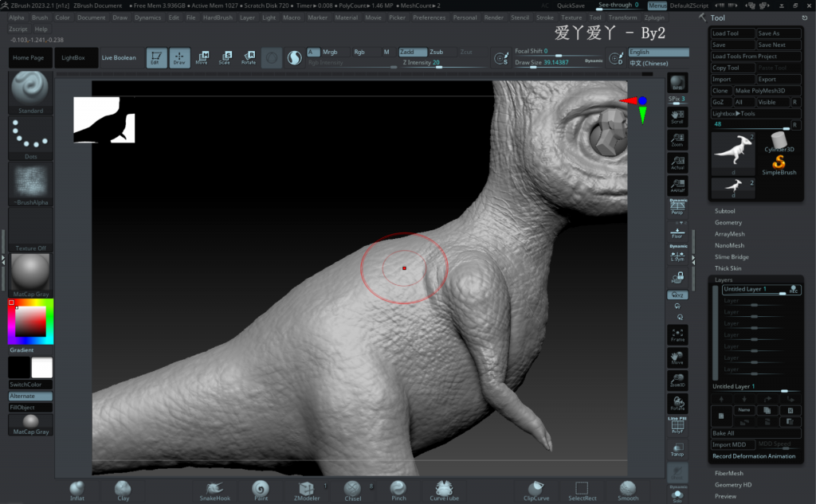
Task: Open the Preferences menu
Action: click(429, 18)
